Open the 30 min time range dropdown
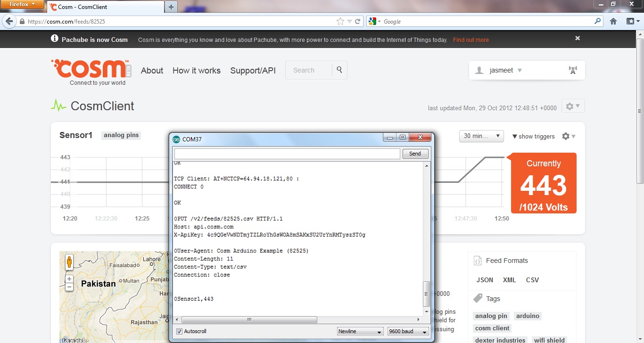644x343 pixels. click(x=481, y=136)
